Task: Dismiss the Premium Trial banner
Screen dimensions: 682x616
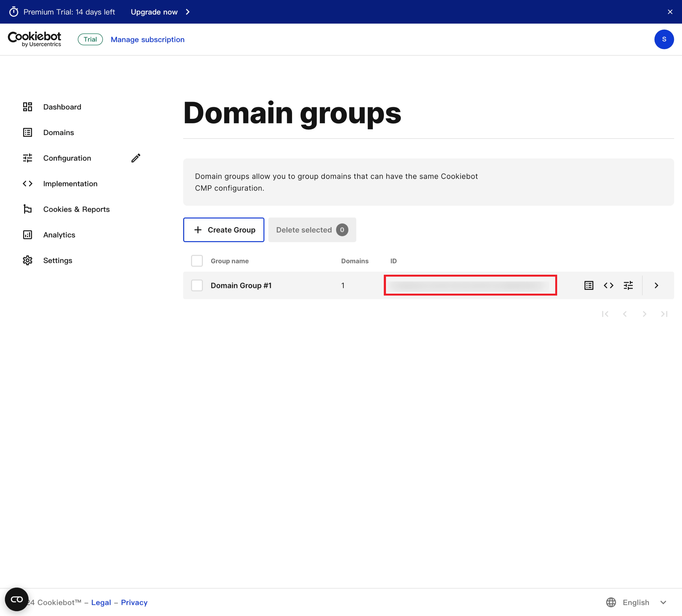Action: point(670,12)
